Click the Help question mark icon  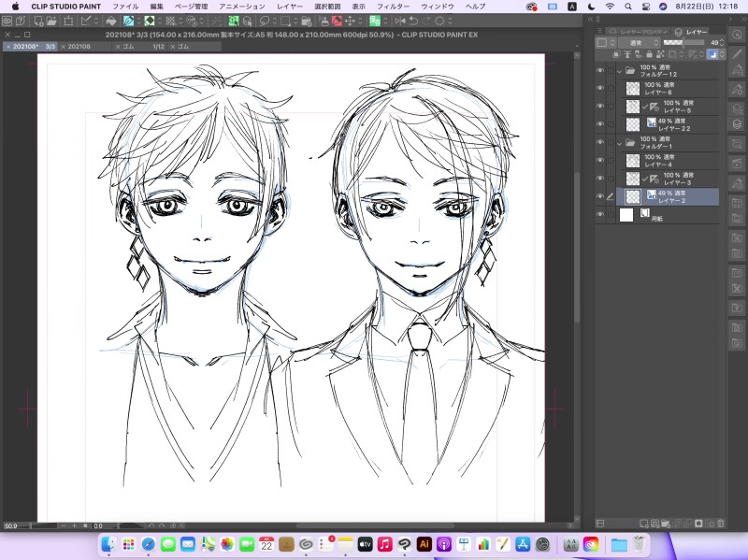[20, 21]
